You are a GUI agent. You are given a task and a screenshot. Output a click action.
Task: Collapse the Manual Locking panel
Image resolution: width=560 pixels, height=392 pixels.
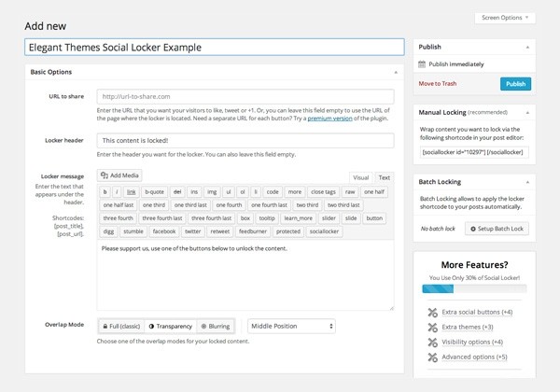[x=527, y=112]
